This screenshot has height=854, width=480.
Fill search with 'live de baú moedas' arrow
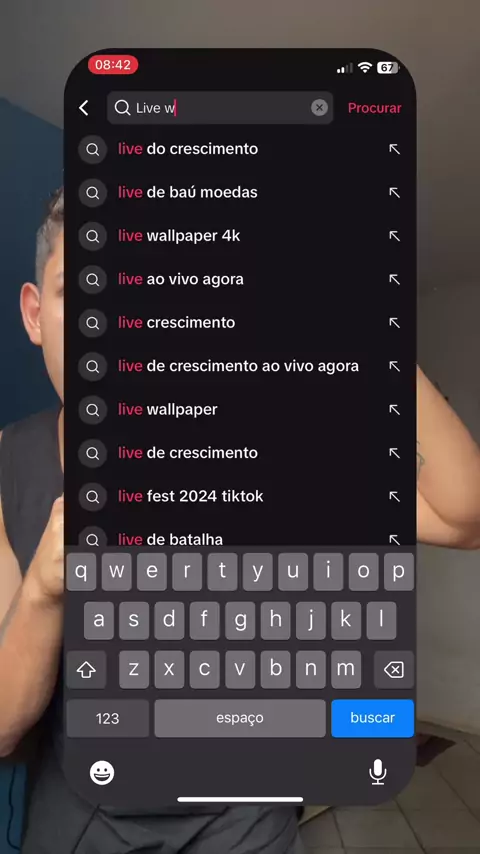tap(394, 193)
